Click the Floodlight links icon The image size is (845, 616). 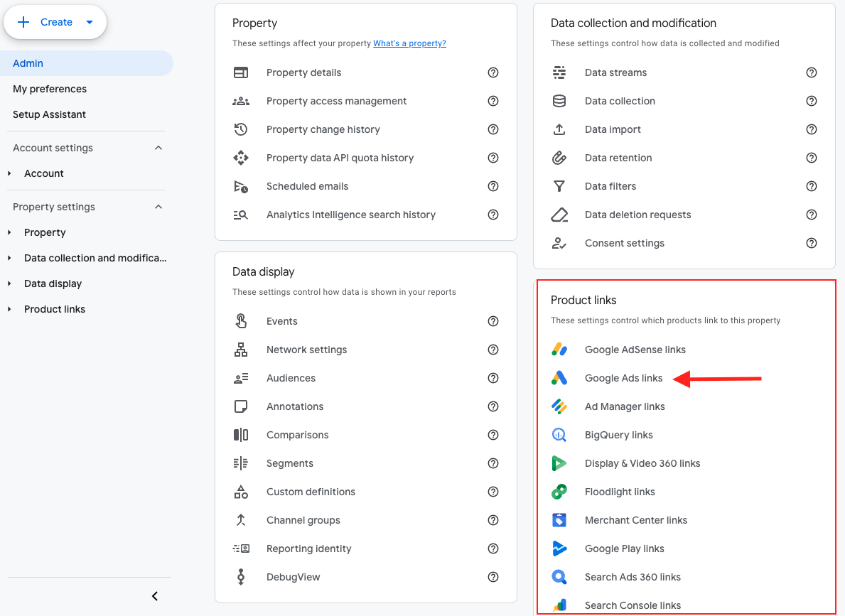559,492
